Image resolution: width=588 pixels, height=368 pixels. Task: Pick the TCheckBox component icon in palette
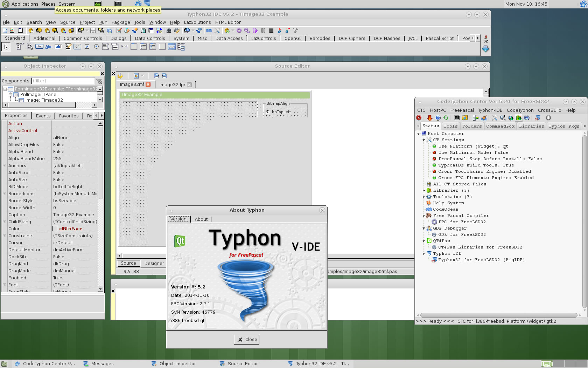tap(87, 46)
